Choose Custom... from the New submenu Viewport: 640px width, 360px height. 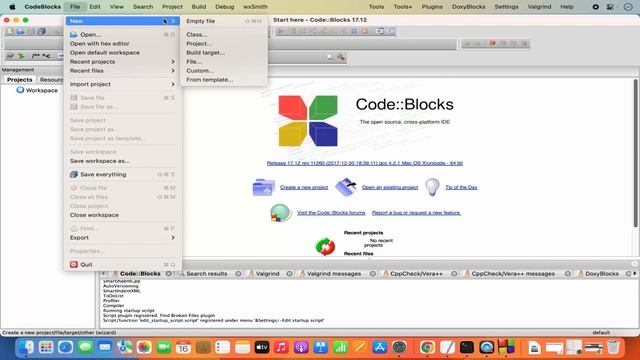pyautogui.click(x=224, y=71)
